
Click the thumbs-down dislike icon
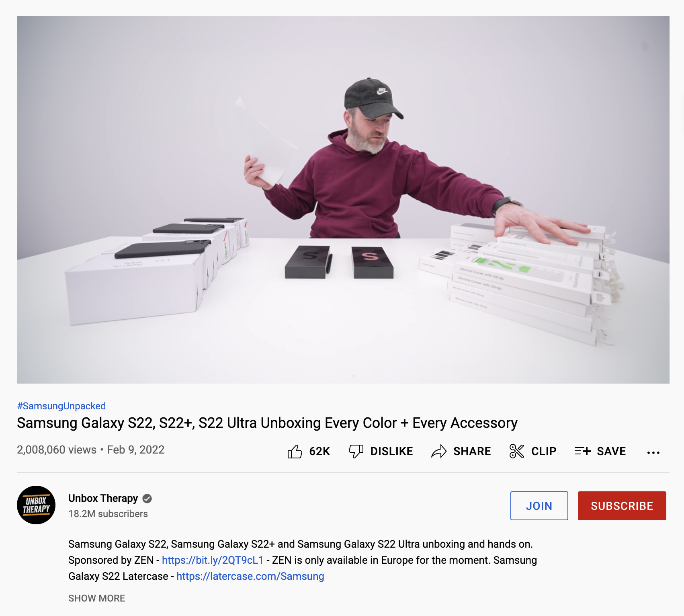click(x=356, y=451)
